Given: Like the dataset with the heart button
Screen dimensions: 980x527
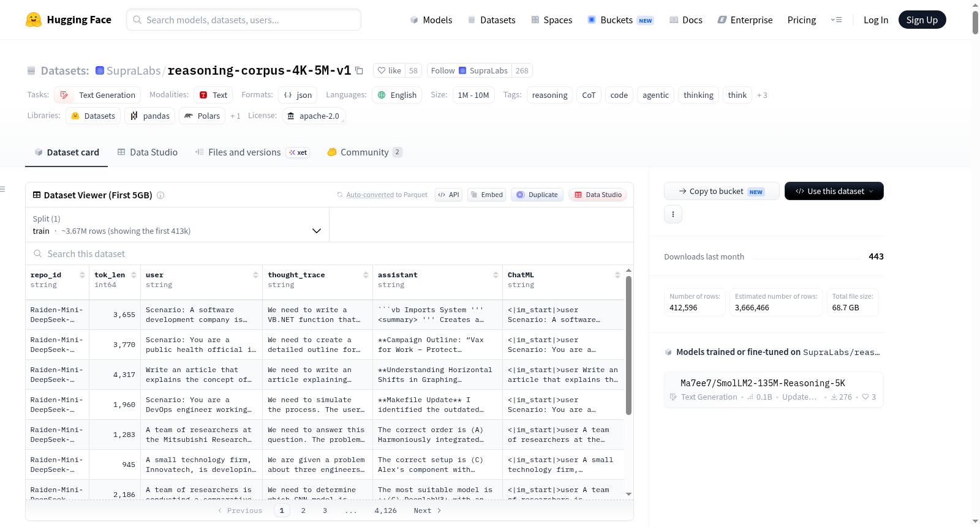Looking at the screenshot, I should (x=389, y=70).
